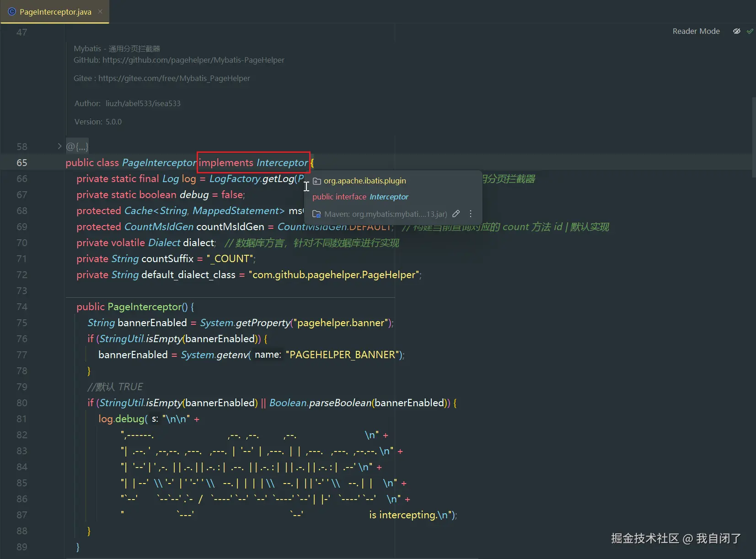The width and height of the screenshot is (756, 559).
Task: Click the editor's vertical scrollbar thumb
Action: 754,137
